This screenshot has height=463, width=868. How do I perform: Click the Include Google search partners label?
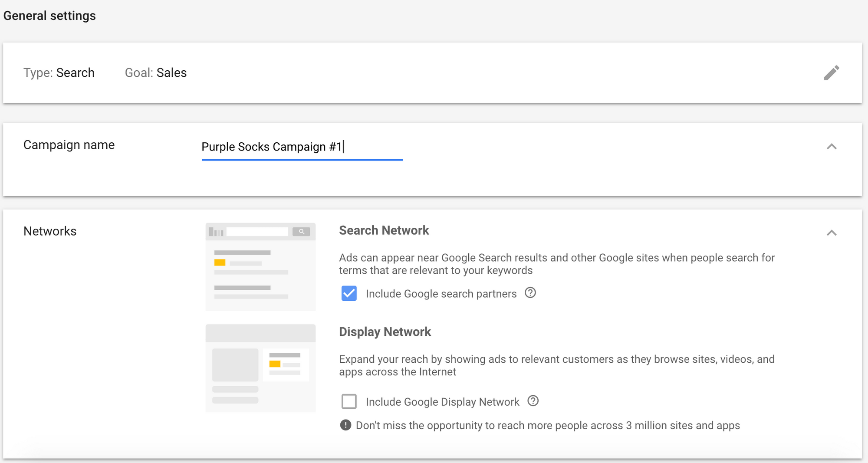(441, 294)
